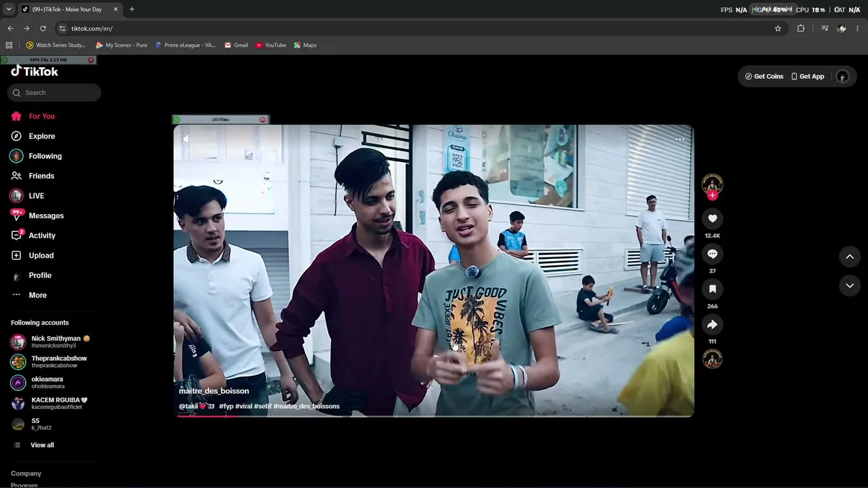Viewport: 868px width, 488px height.
Task: Focus the TikTok search field
Action: (x=54, y=93)
